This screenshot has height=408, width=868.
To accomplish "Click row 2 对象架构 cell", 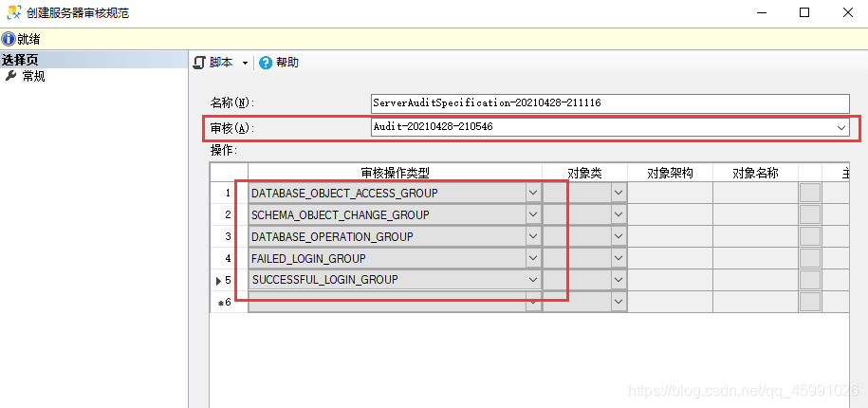I will tap(670, 214).
